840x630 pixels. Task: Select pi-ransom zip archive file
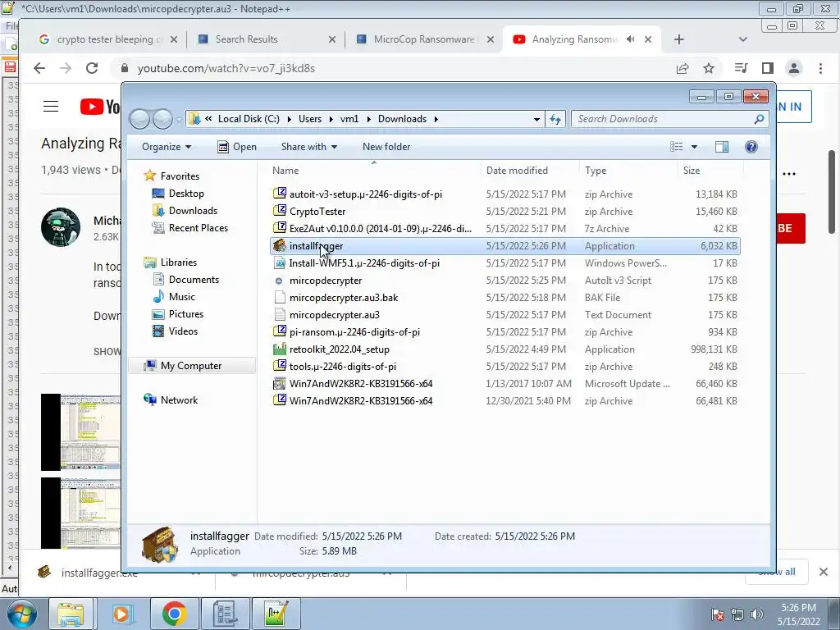(x=505, y=332)
